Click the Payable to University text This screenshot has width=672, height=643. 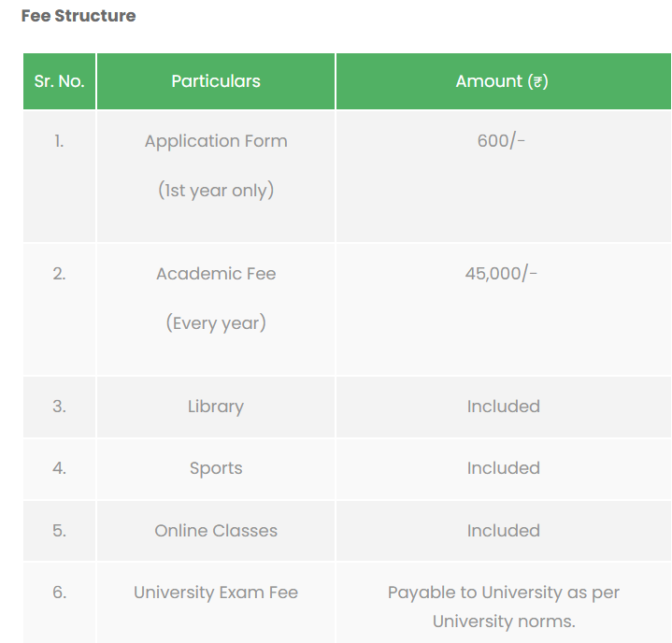(504, 593)
